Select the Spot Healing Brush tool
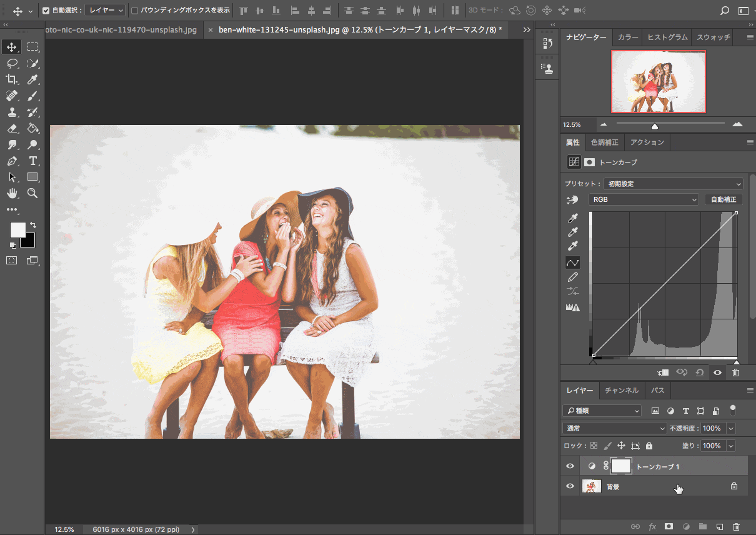The image size is (756, 535). click(x=12, y=96)
